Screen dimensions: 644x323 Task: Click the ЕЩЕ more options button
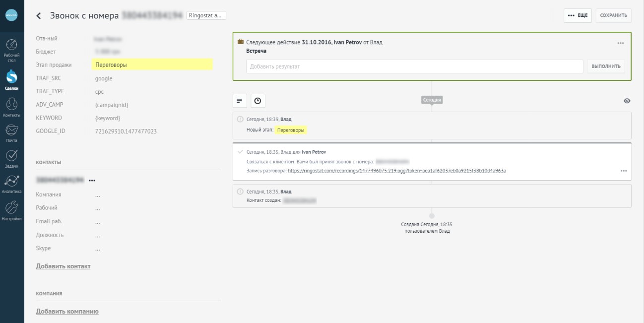tap(578, 15)
